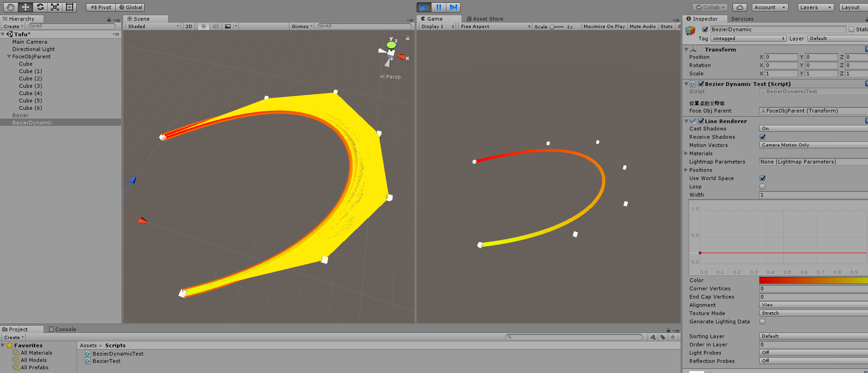Image resolution: width=868 pixels, height=373 pixels.
Task: Open the Line Renderer Color gradient
Action: pos(813,280)
